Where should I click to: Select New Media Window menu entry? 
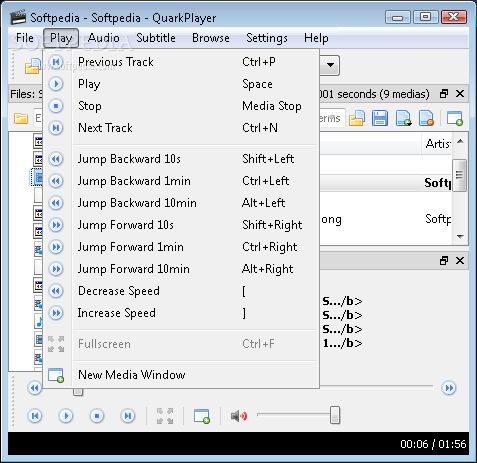pos(181,375)
